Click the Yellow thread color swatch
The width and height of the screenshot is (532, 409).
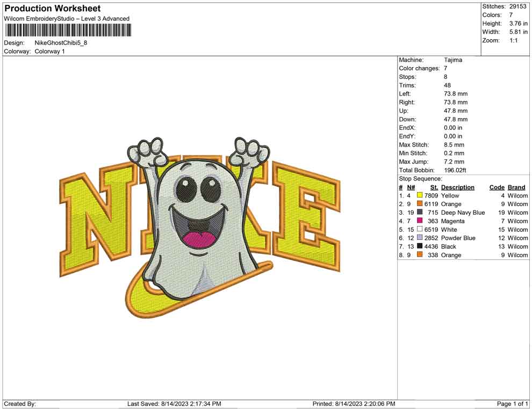click(420, 195)
